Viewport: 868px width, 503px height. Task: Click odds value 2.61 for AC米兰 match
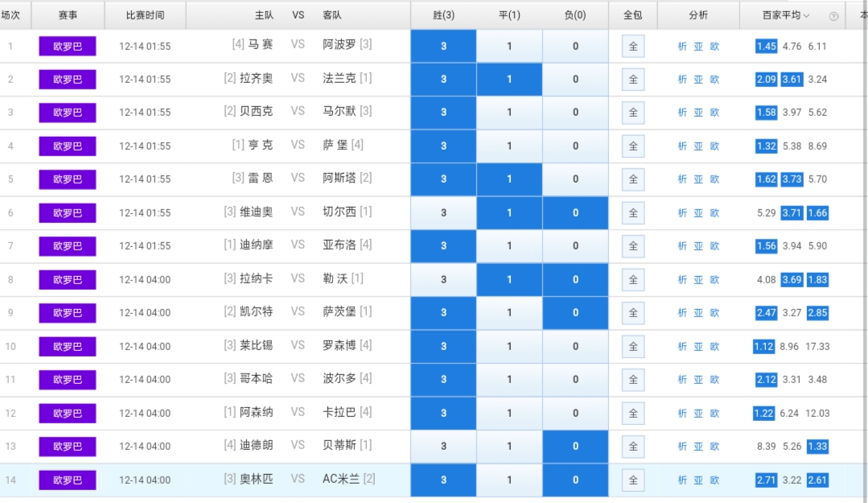[817, 480]
